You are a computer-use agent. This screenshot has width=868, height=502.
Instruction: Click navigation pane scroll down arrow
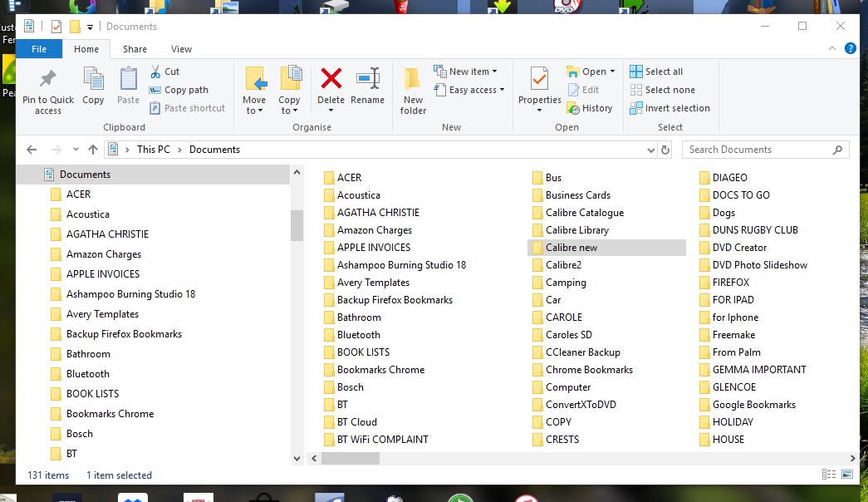point(297,458)
